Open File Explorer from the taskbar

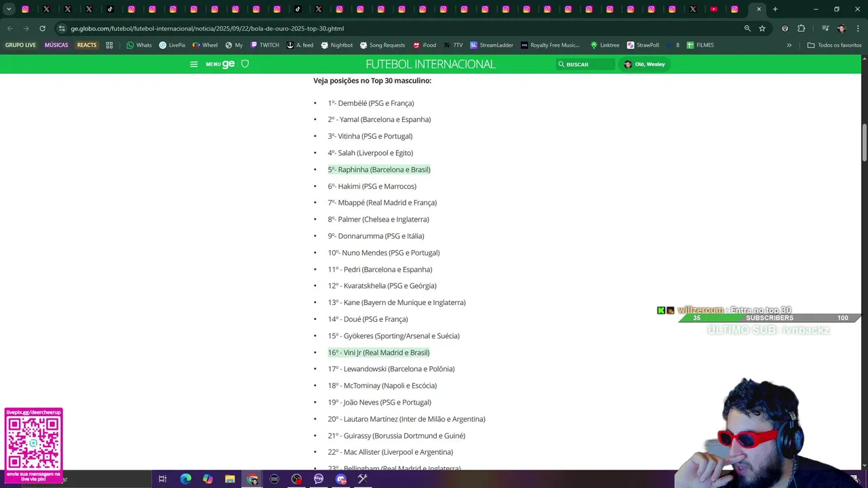pos(230,479)
